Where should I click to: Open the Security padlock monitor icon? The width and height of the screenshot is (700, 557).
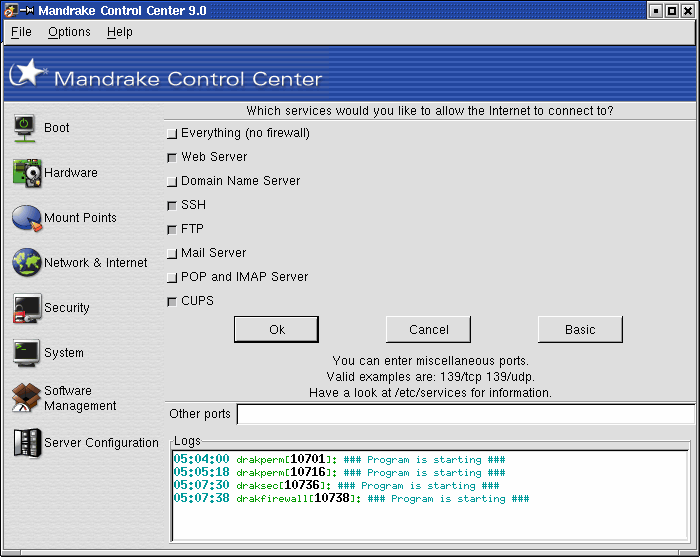[x=27, y=308]
